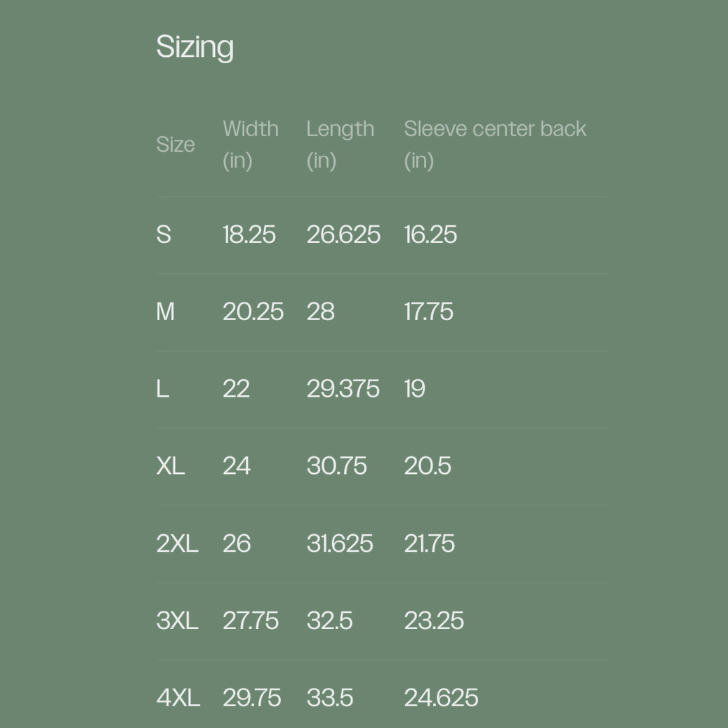The image size is (728, 728).
Task: Click the 2XL size row label
Action: pos(177,543)
